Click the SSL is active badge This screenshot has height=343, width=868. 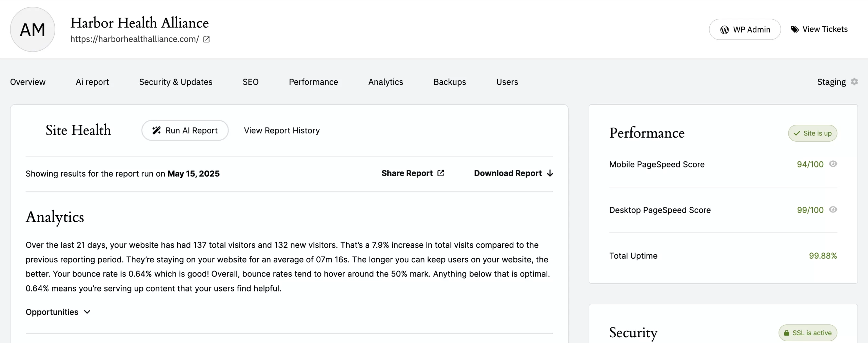(808, 333)
